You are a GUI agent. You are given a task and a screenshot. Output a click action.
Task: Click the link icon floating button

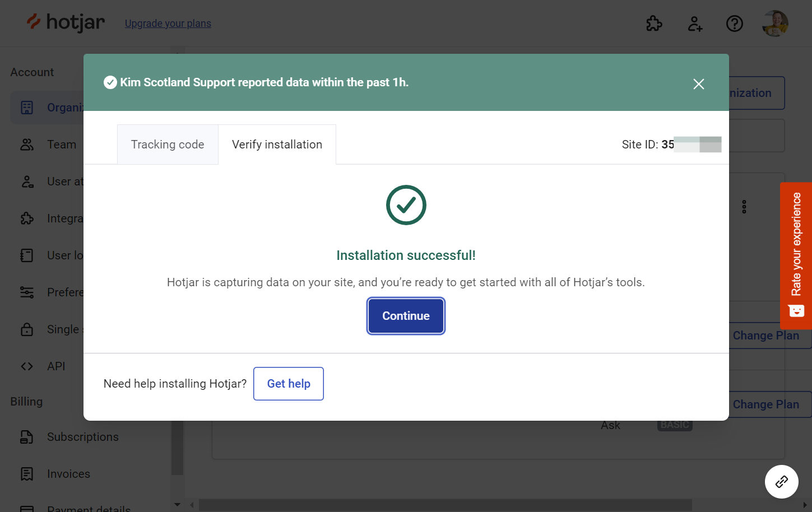tap(781, 482)
